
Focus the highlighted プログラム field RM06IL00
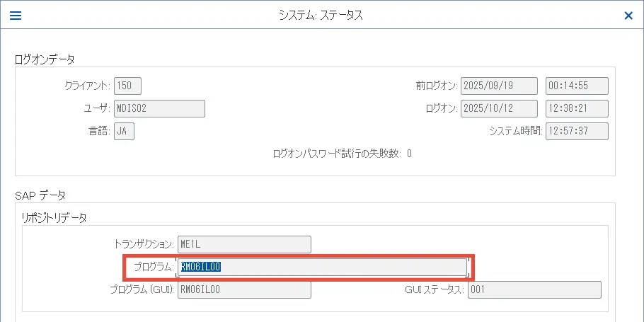(322, 267)
